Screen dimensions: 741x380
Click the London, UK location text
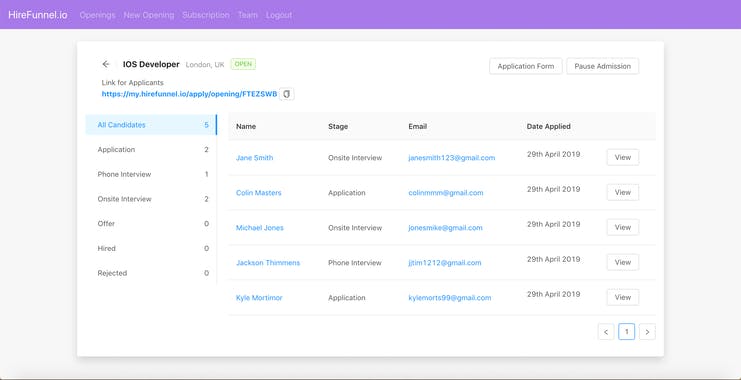tap(205, 65)
